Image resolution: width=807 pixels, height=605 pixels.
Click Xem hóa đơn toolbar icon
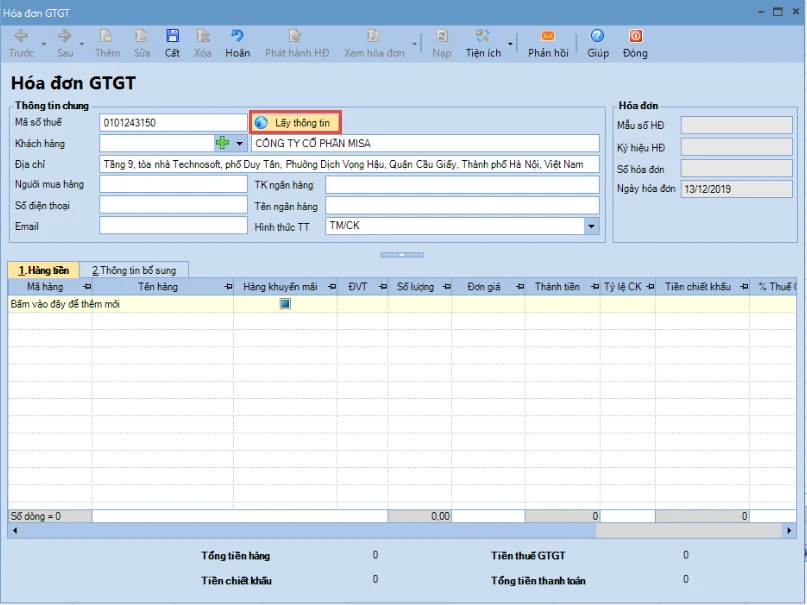(x=374, y=35)
